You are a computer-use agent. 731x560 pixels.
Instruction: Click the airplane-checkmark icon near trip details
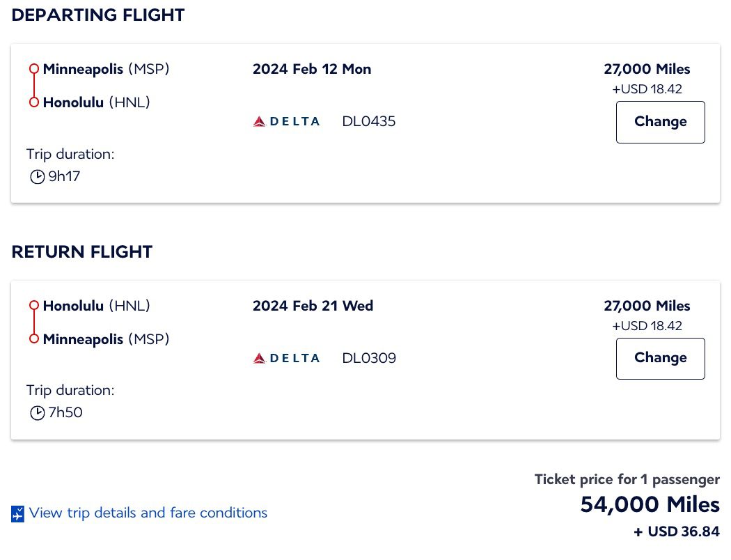17,513
